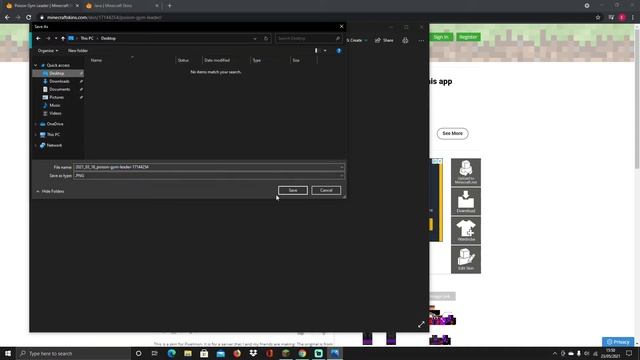Select Network in the navigation pane
This screenshot has height=360, width=640.
(x=54, y=145)
